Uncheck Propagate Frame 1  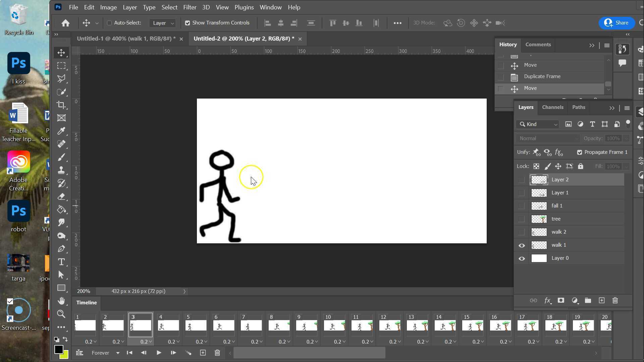click(x=579, y=152)
